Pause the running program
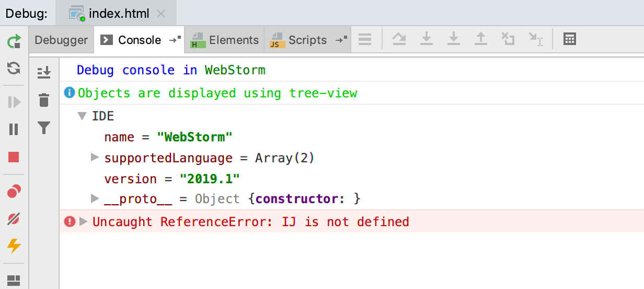Image resolution: width=644 pixels, height=289 pixels. coord(14,129)
